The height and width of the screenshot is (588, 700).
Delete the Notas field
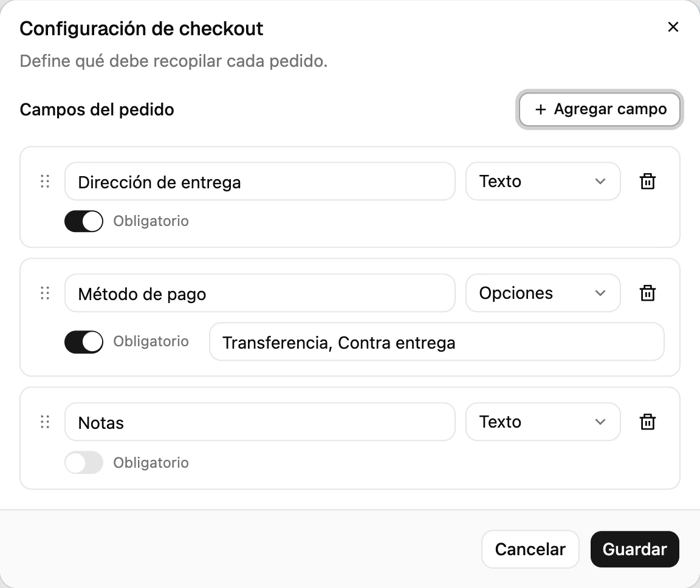[647, 422]
